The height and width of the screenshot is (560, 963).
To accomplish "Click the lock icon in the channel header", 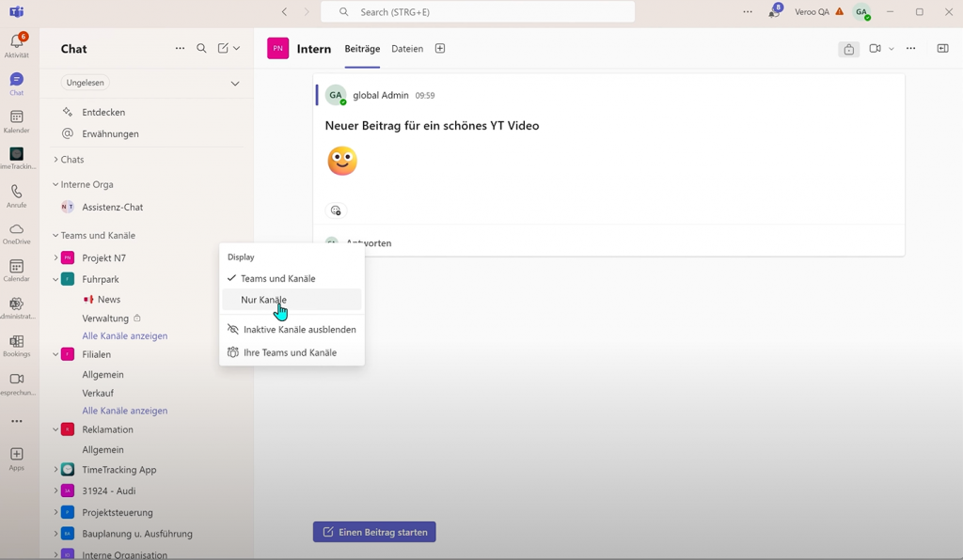I will coord(849,49).
